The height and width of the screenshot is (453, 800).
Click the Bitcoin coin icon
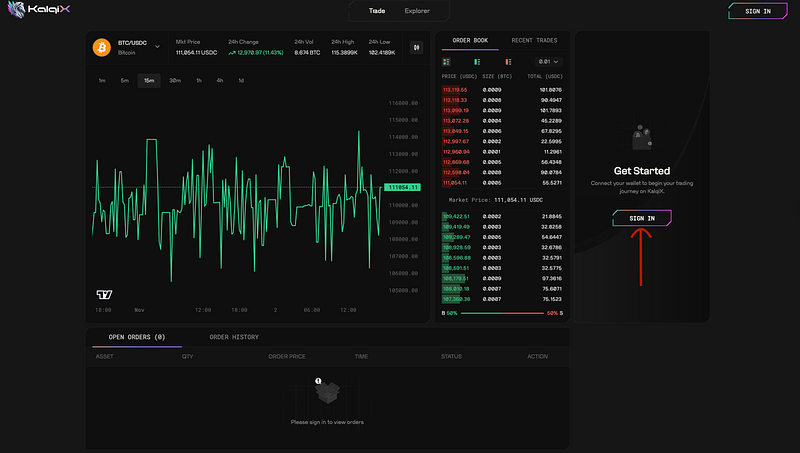point(101,47)
